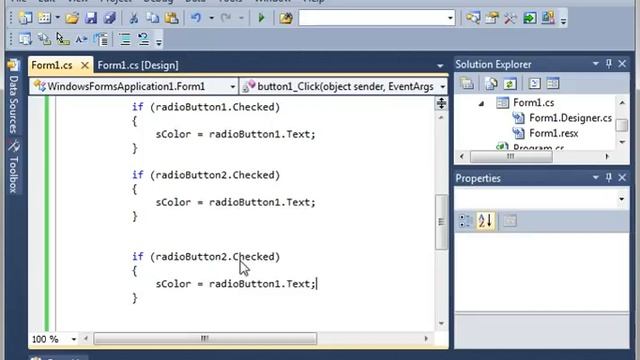The width and height of the screenshot is (640, 360).
Task: Open the Toolbox side tab
Action: click(x=13, y=167)
